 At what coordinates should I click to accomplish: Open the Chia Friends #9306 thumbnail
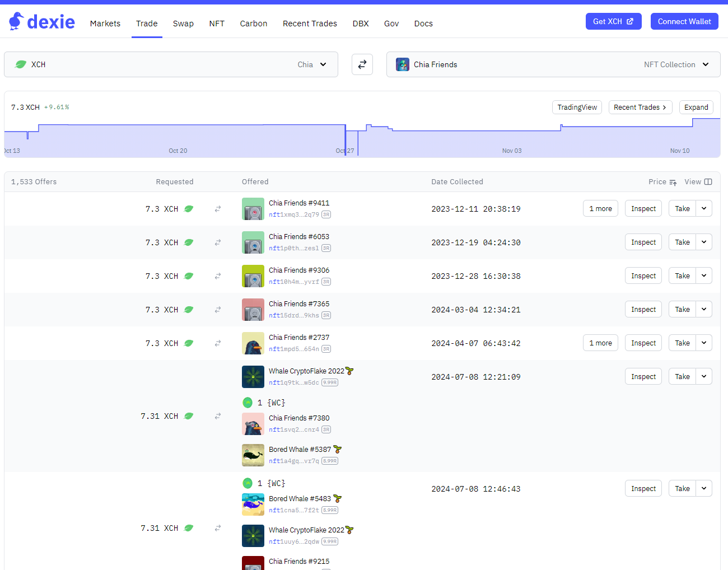point(253,276)
